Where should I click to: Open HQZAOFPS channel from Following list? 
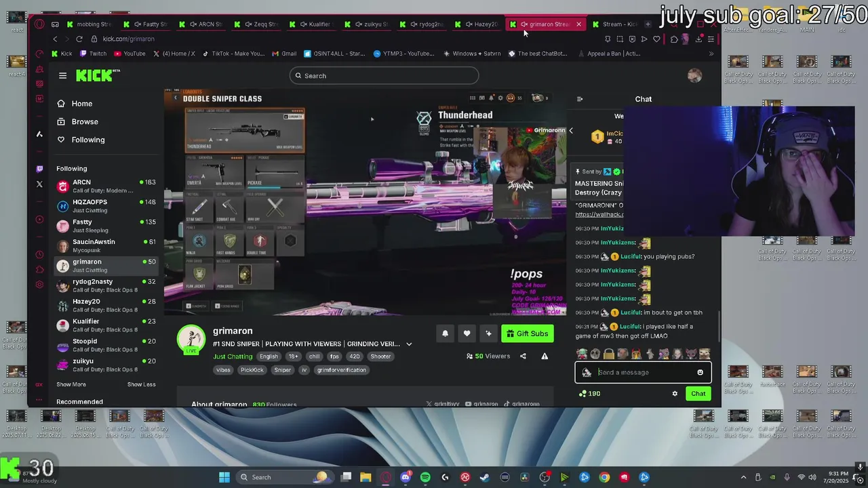[x=106, y=206]
